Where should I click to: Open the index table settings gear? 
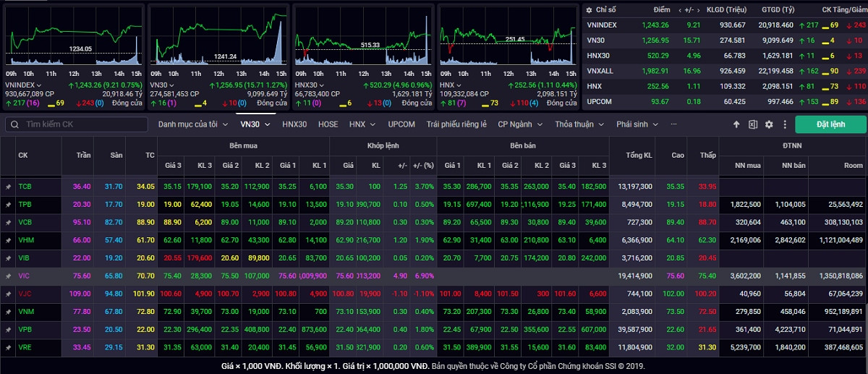point(588,10)
